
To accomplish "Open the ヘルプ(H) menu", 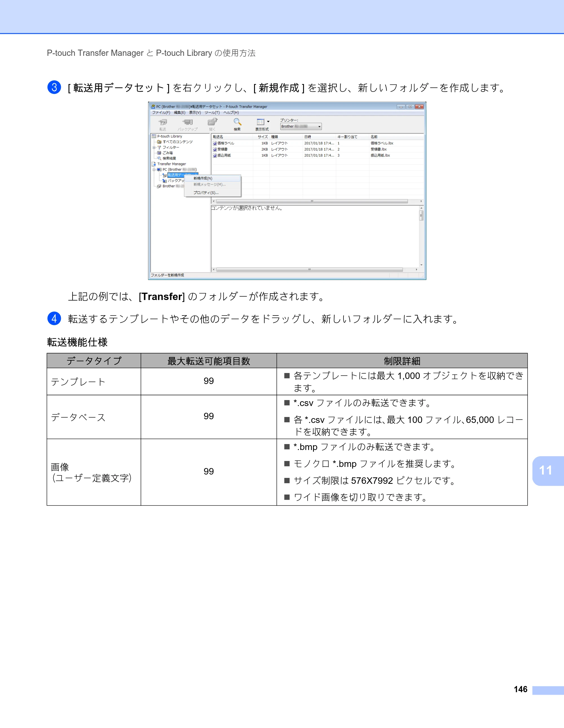I will [x=231, y=113].
